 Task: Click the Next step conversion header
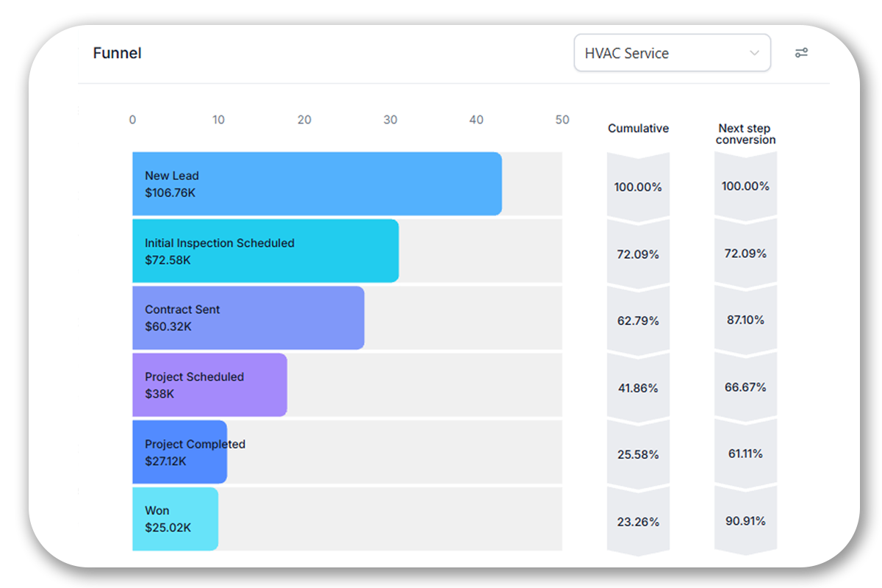tap(745, 134)
